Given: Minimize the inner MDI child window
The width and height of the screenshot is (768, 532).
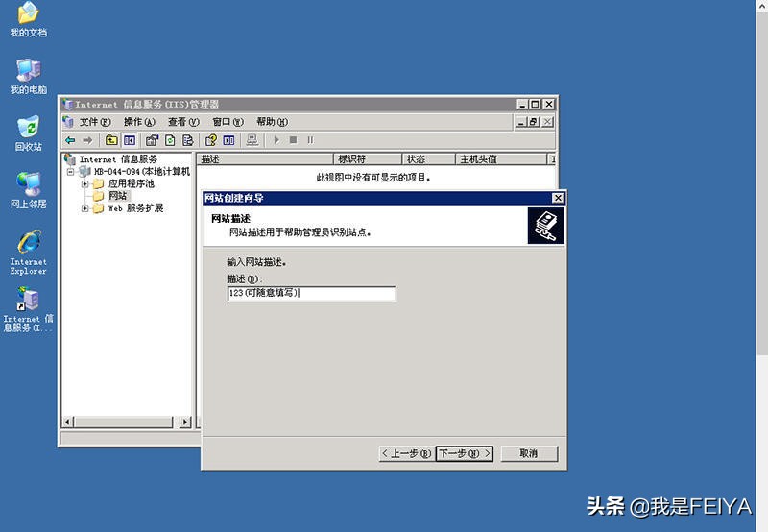Looking at the screenshot, I should click(521, 122).
